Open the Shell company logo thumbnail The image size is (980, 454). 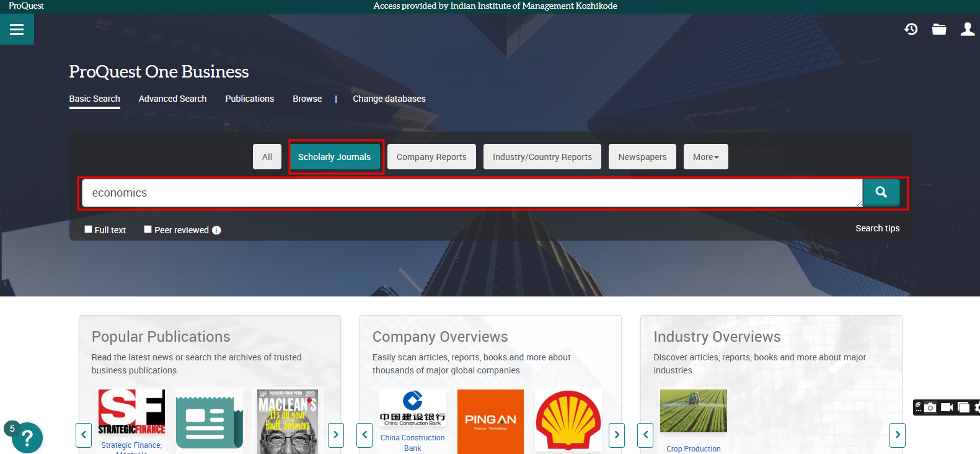click(568, 421)
